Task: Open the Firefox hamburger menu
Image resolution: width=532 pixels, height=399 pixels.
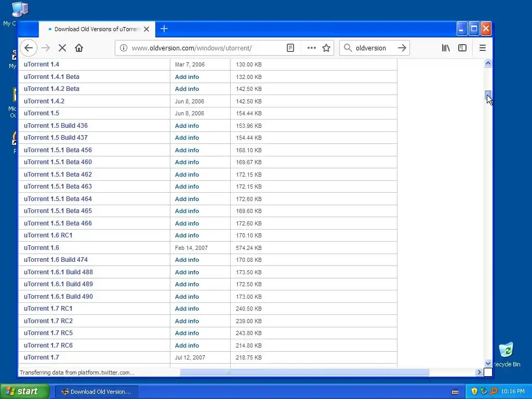Action: pyautogui.click(x=483, y=48)
